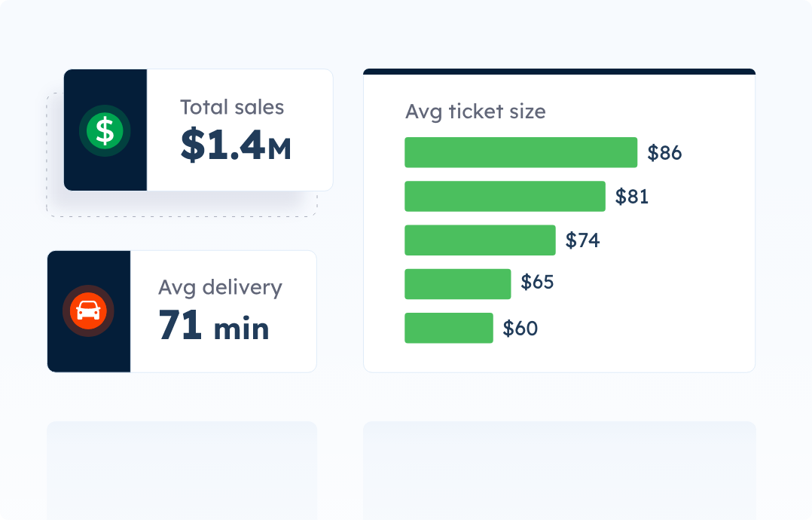The width and height of the screenshot is (812, 520).
Task: Select the longest green bar for $86
Action: pyautogui.click(x=520, y=152)
